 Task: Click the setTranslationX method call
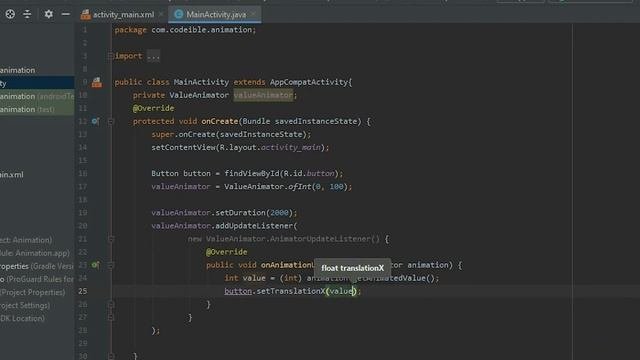pos(291,291)
